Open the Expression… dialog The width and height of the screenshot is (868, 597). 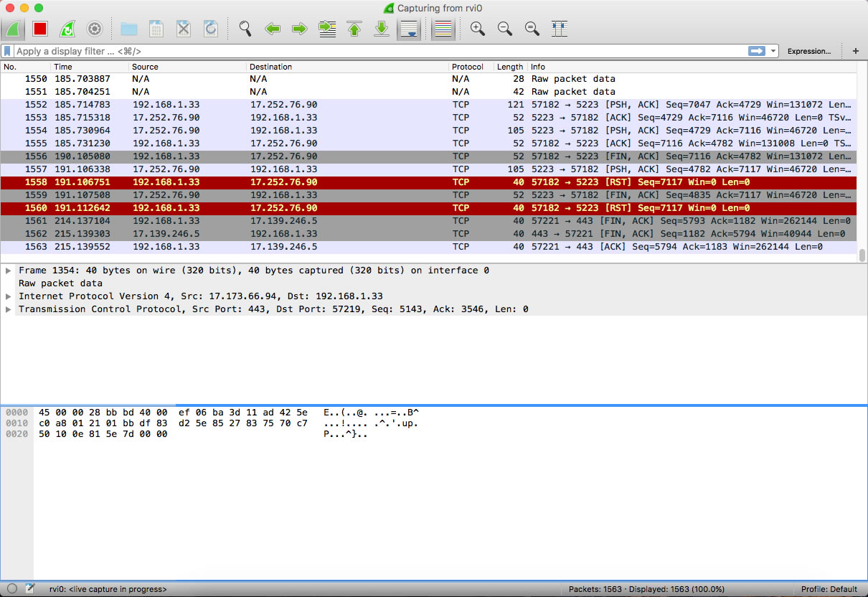809,51
